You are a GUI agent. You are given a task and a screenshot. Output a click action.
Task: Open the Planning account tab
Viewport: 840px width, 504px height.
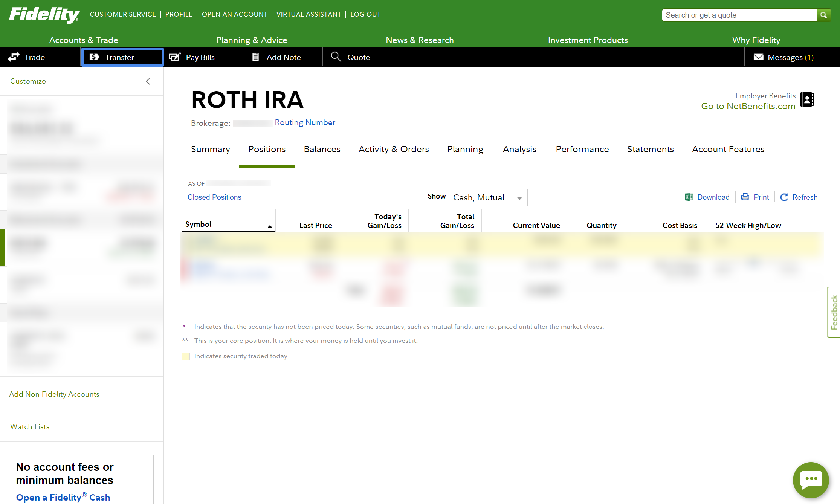[465, 149]
